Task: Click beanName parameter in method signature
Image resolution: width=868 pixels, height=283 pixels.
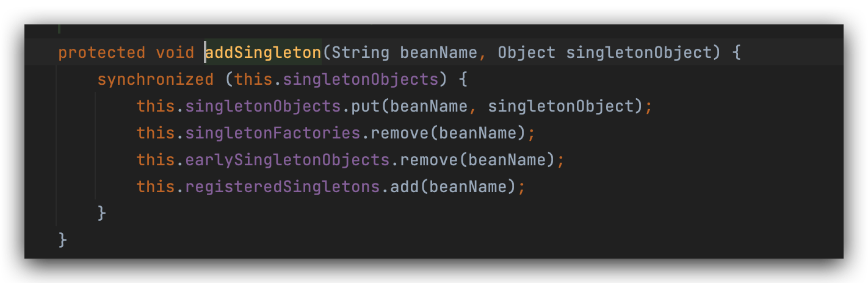Action: [438, 52]
